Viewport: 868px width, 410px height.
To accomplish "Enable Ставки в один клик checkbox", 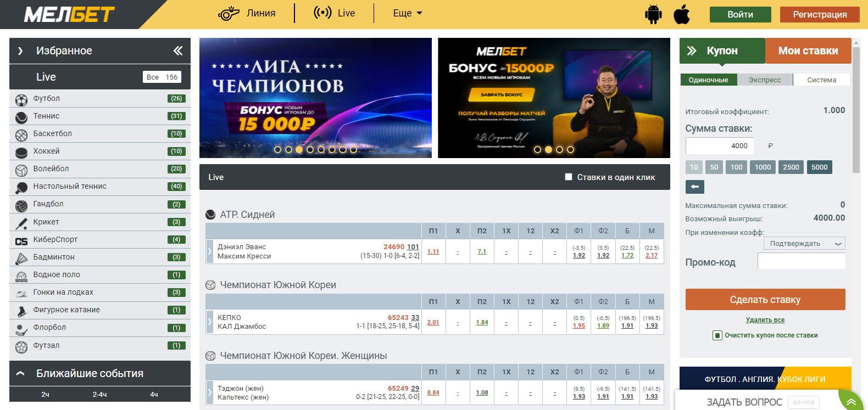I will (569, 177).
